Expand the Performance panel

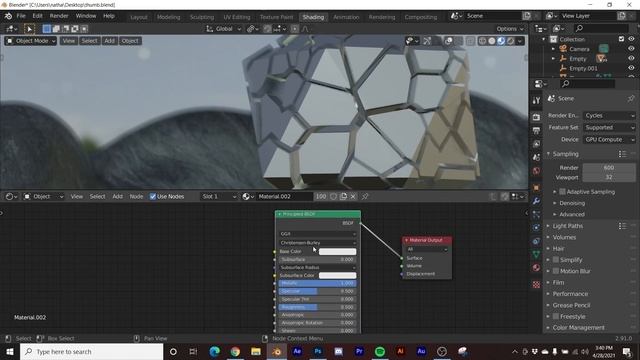(570, 294)
